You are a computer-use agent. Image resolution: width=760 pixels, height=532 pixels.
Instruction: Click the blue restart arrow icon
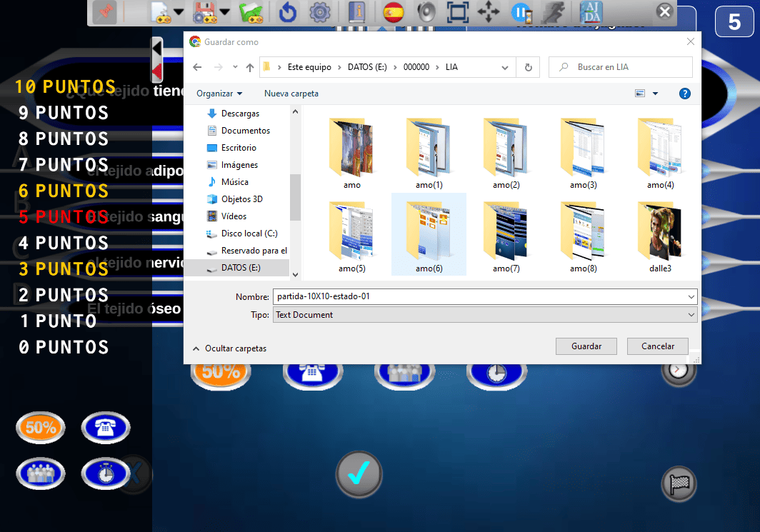[x=287, y=12]
